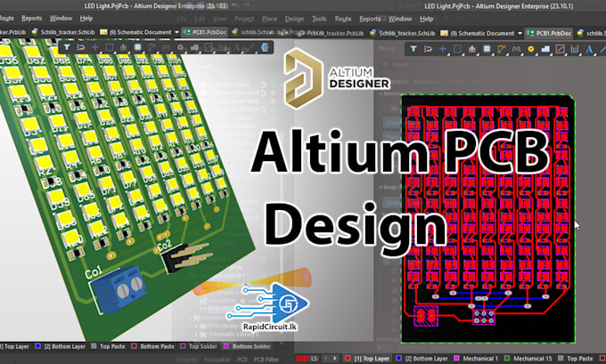Open the Route menu in right window

[x=343, y=19]
